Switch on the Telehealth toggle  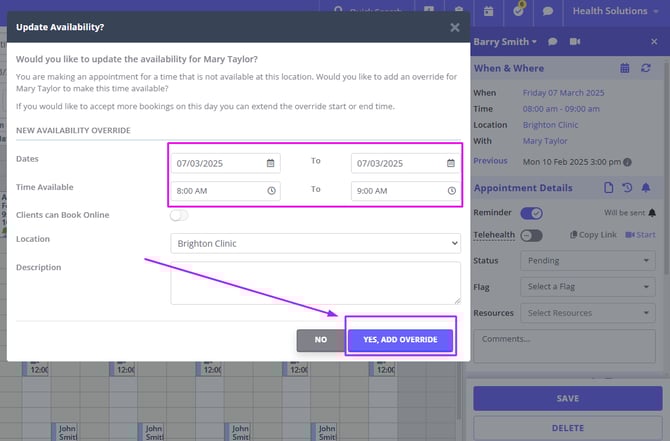(531, 235)
